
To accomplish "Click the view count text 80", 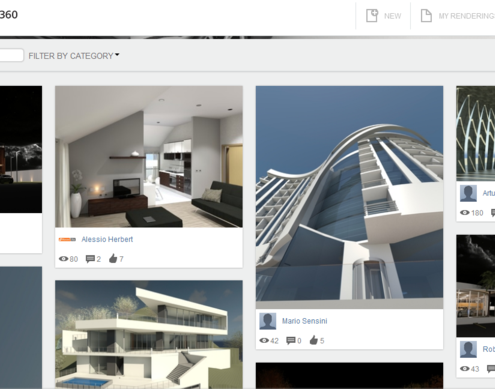I will pos(74,259).
